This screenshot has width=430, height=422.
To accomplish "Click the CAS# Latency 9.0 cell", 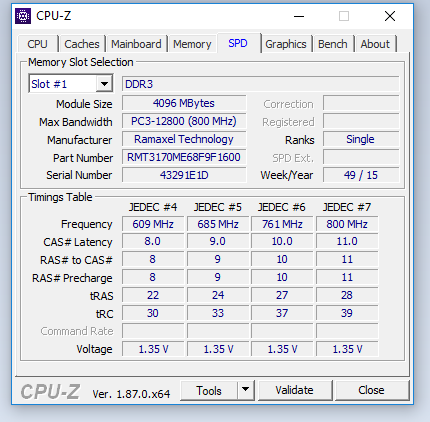I will coord(218,241).
